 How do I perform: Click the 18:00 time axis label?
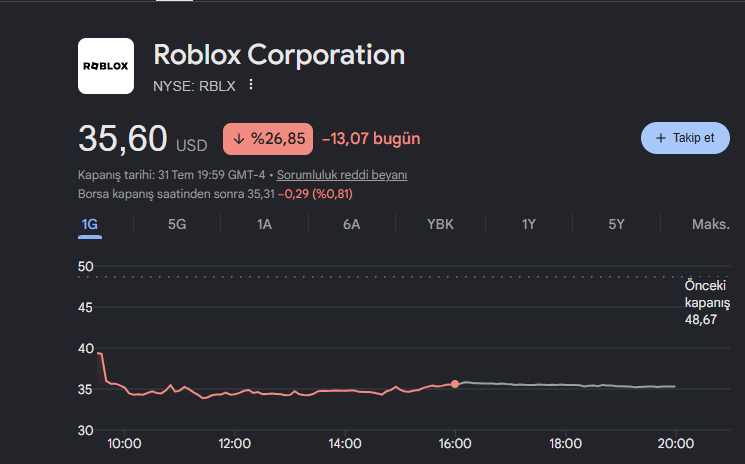point(565,444)
